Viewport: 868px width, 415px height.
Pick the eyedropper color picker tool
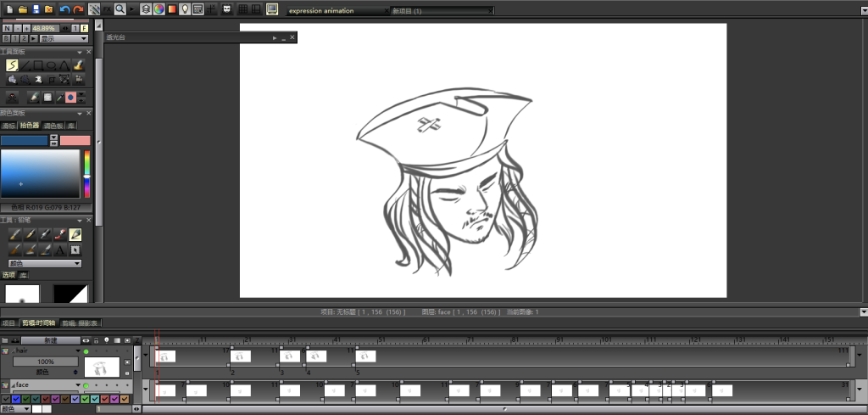click(x=60, y=98)
